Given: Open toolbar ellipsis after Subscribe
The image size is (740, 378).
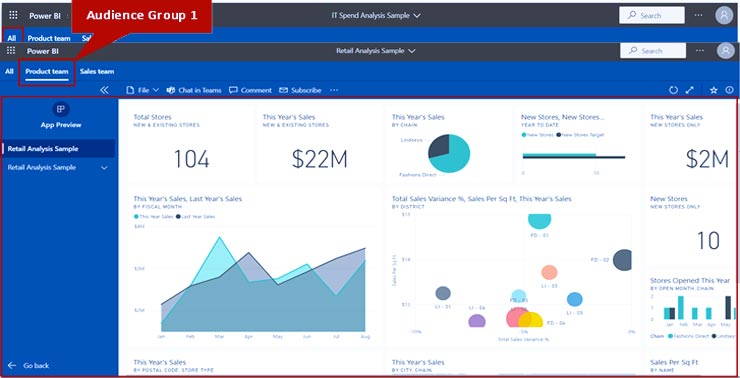Looking at the screenshot, I should (x=334, y=90).
